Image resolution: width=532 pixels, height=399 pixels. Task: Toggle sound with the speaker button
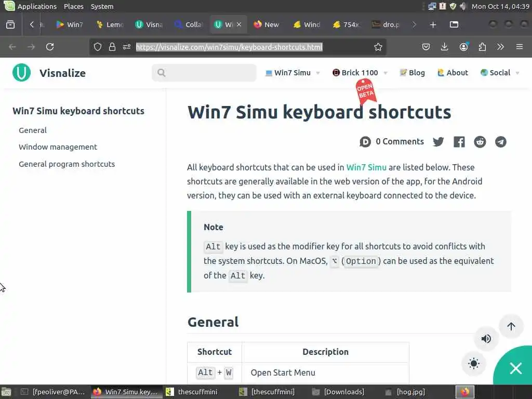pyautogui.click(x=486, y=339)
